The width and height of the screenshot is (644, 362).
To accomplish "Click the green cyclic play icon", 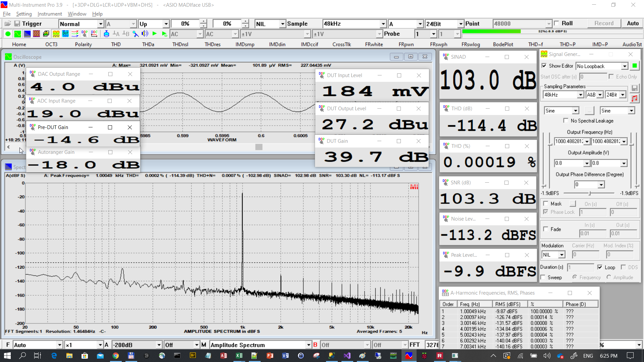I will [164, 34].
